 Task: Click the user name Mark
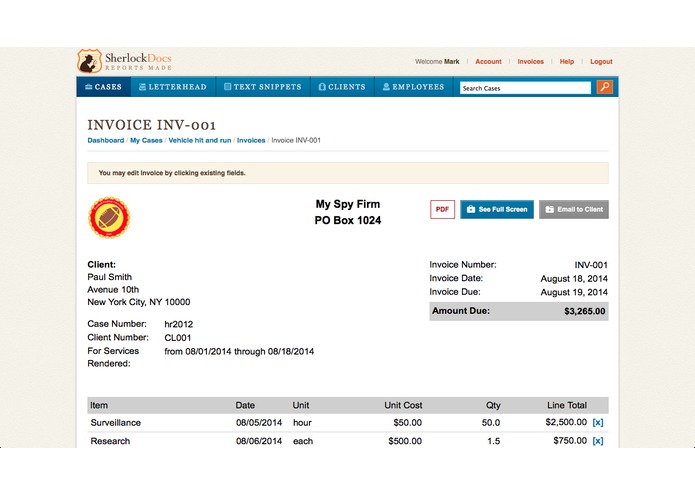click(452, 62)
